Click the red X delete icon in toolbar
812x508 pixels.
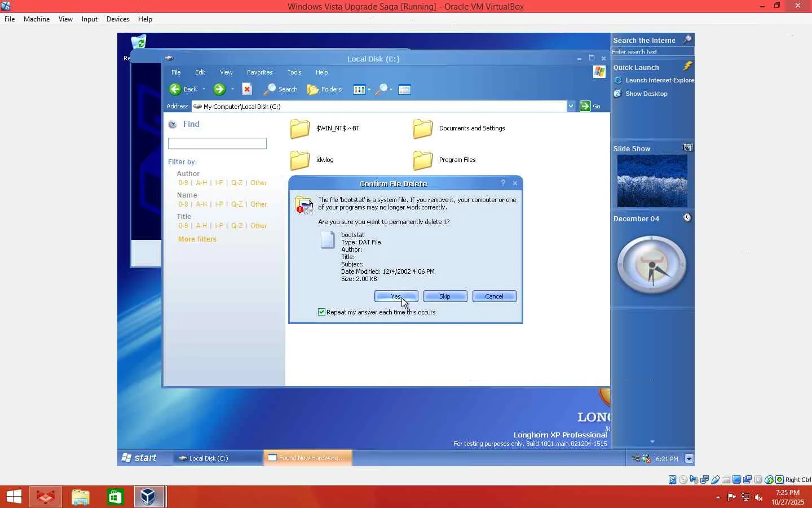click(246, 89)
